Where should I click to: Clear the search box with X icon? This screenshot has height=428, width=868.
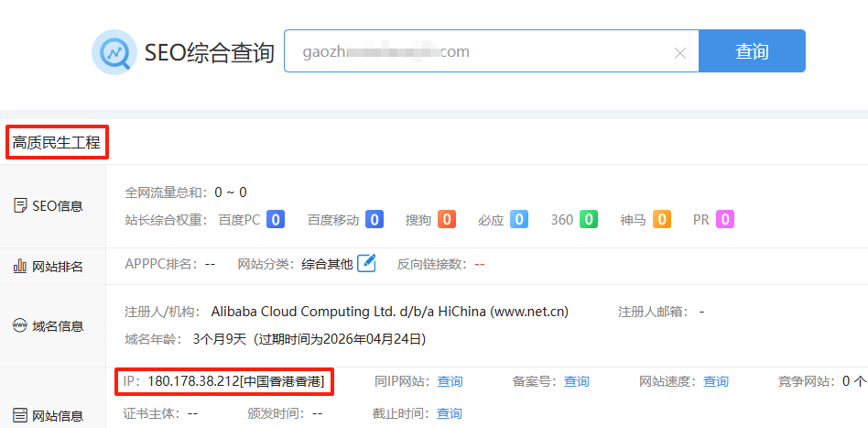pos(680,52)
